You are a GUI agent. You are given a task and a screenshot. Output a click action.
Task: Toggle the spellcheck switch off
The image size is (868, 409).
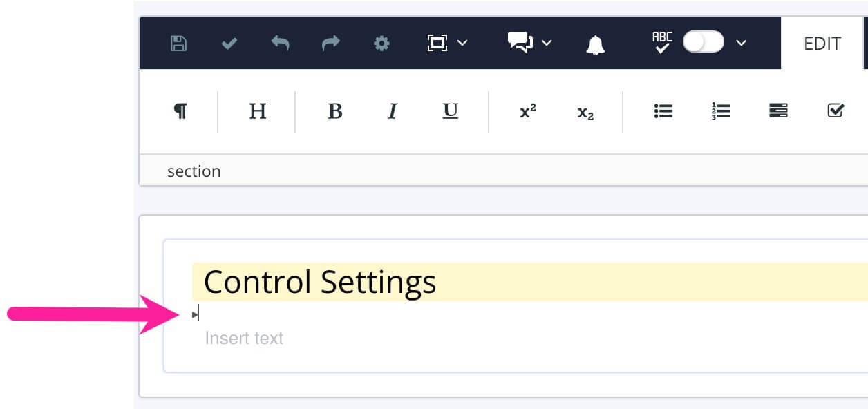click(703, 43)
